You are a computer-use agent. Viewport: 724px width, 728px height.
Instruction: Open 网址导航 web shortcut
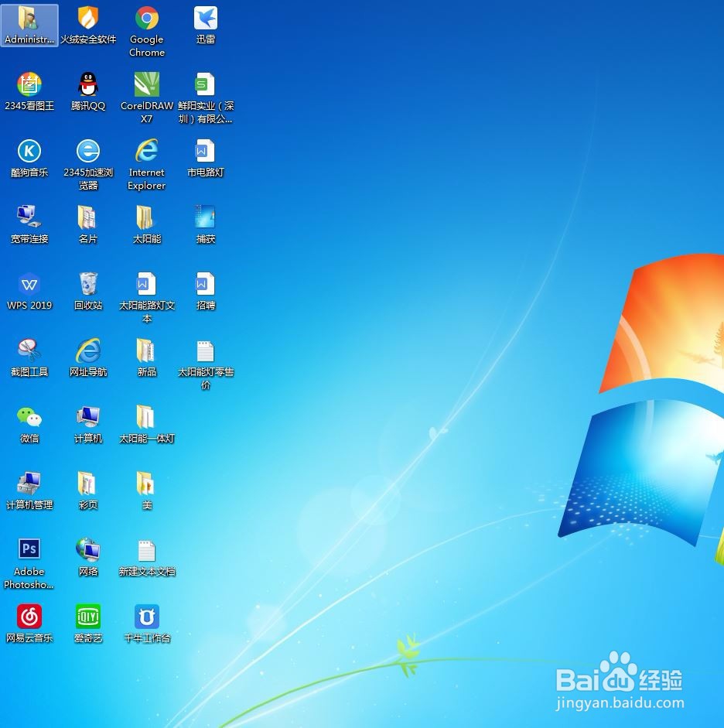[x=88, y=357]
